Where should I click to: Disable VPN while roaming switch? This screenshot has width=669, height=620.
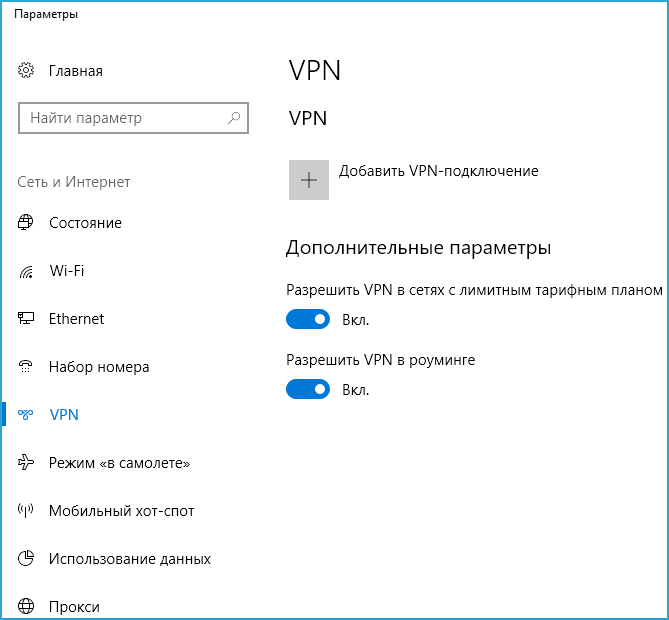point(308,389)
